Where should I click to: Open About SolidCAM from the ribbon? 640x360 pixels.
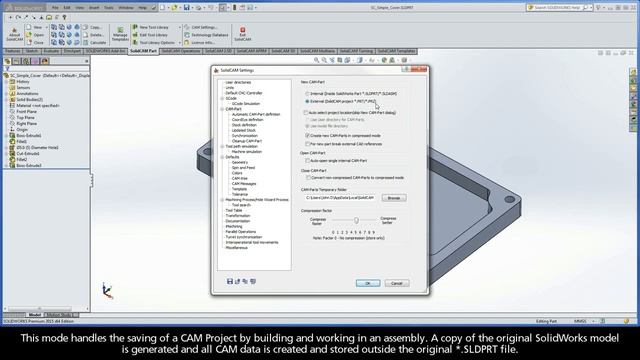(14, 34)
